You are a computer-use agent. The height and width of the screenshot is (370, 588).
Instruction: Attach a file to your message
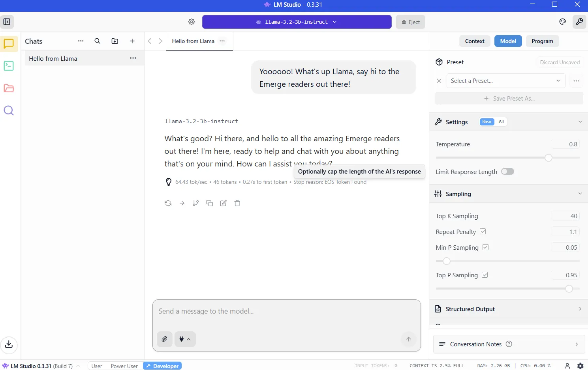(164, 339)
